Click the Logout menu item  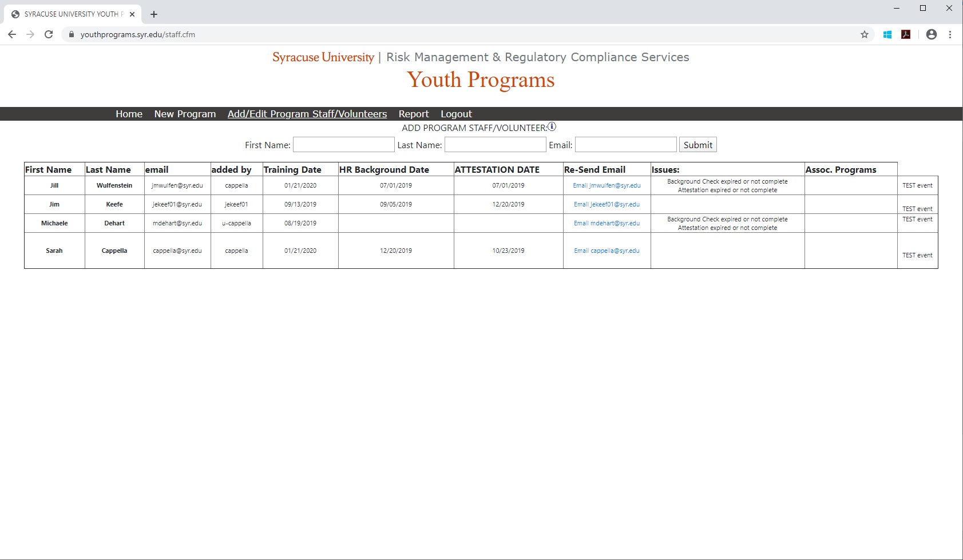456,114
